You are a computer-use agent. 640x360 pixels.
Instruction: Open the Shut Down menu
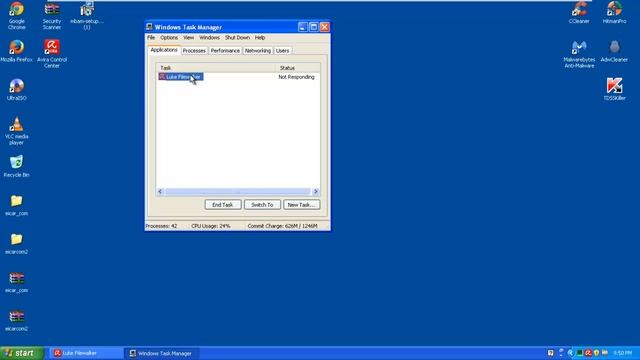pyautogui.click(x=237, y=38)
